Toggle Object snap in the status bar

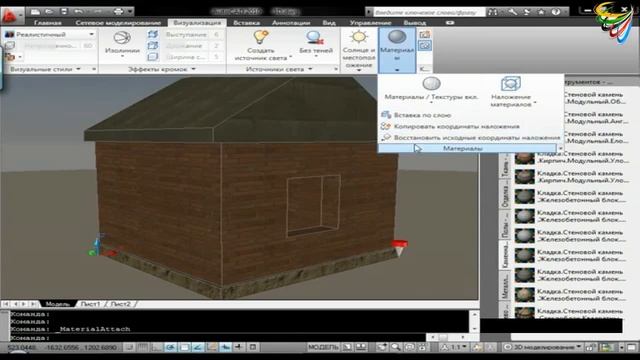tap(184, 347)
